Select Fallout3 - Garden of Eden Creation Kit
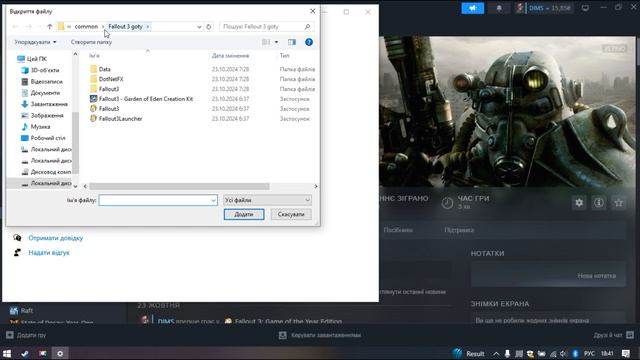This screenshot has width=640, height=360. coord(146,99)
